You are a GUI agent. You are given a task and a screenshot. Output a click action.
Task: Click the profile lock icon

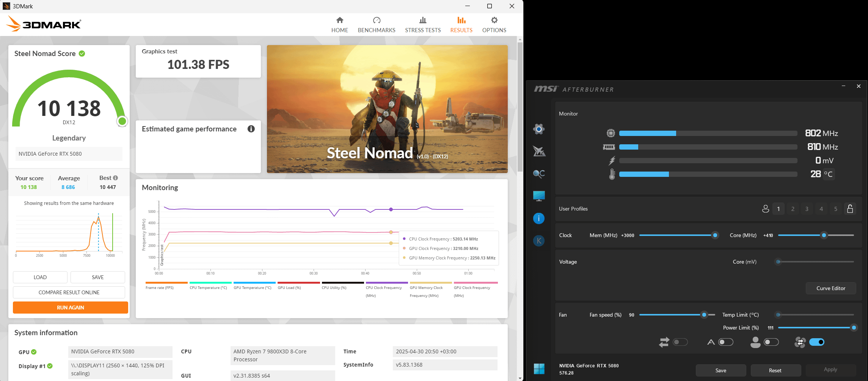pos(850,209)
